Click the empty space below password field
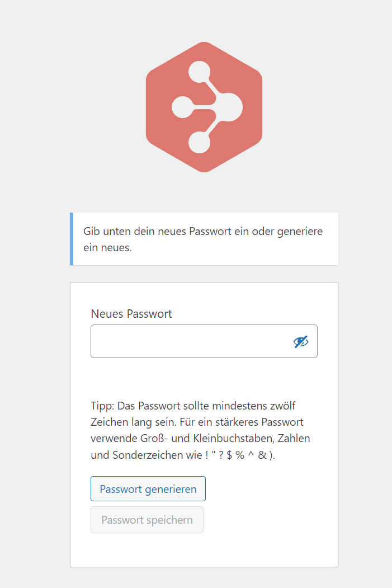 204,377
